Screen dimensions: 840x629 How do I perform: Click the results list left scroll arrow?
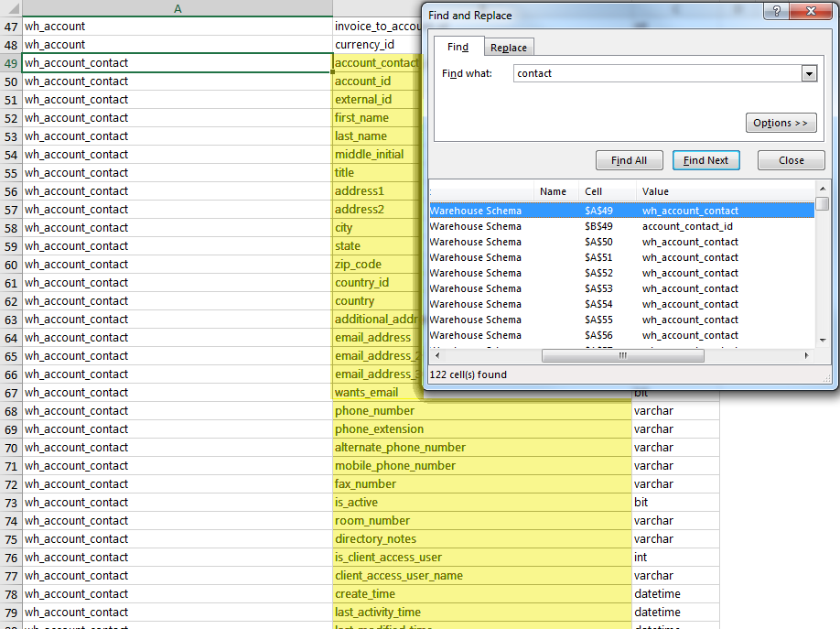tap(436, 355)
